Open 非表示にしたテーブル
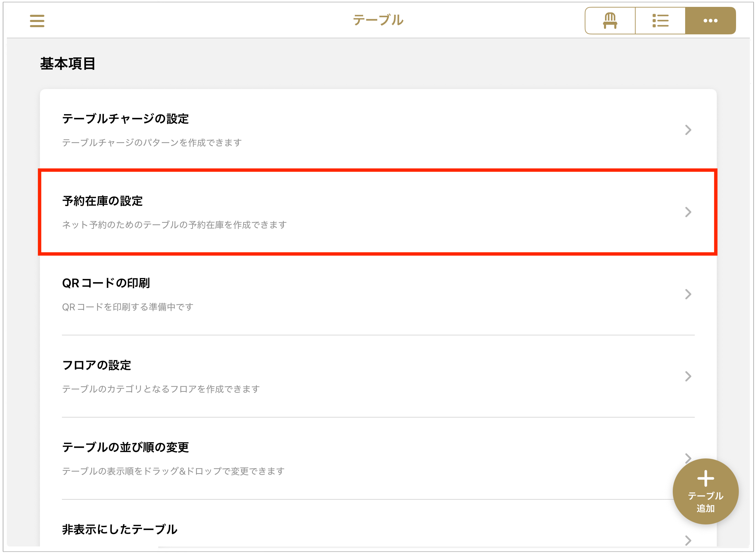This screenshot has width=756, height=554. tap(120, 530)
